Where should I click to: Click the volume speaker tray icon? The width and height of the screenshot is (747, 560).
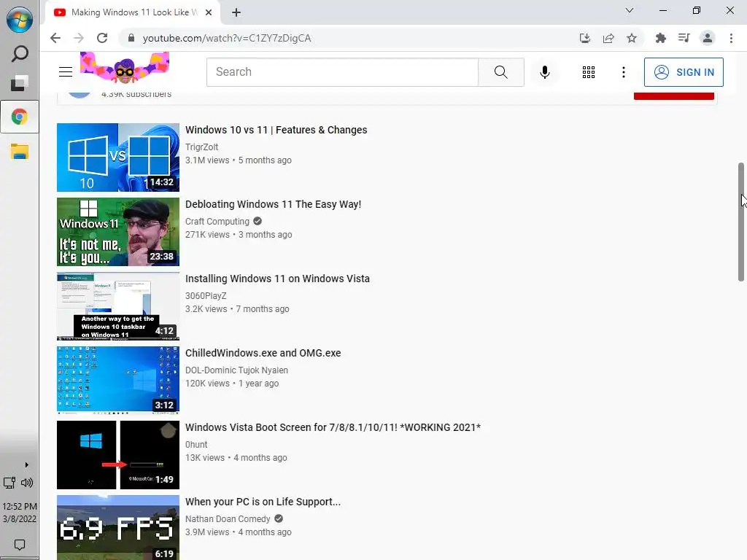pyautogui.click(x=27, y=483)
